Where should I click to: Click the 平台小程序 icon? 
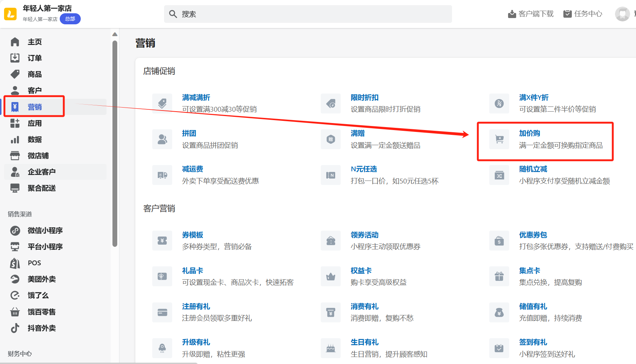(15, 246)
